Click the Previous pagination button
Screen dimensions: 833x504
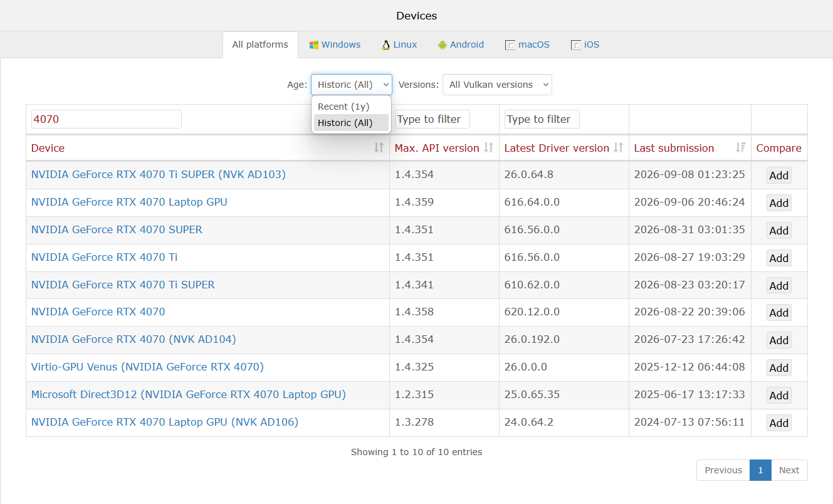(x=723, y=470)
